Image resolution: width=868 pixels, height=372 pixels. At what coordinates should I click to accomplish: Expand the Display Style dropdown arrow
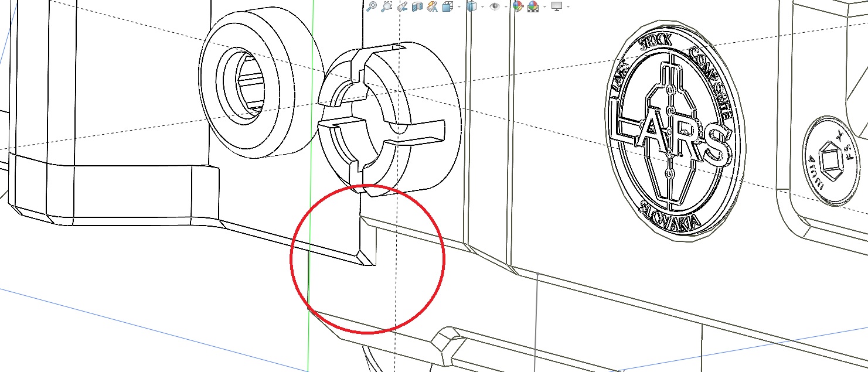coord(482,6)
